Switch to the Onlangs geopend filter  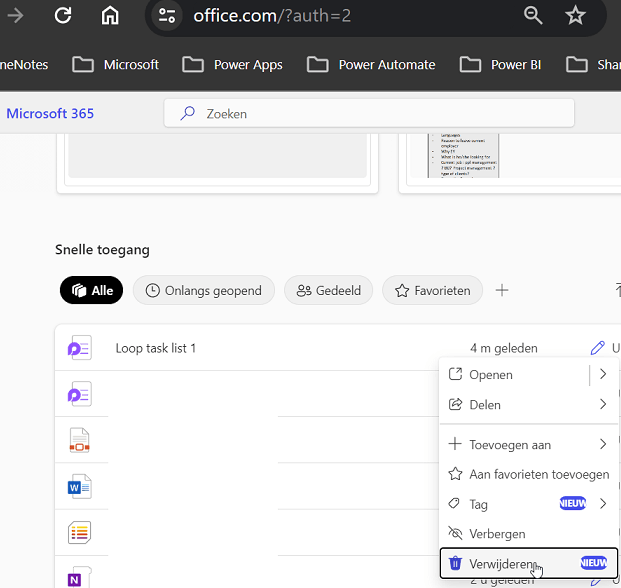[x=204, y=290]
